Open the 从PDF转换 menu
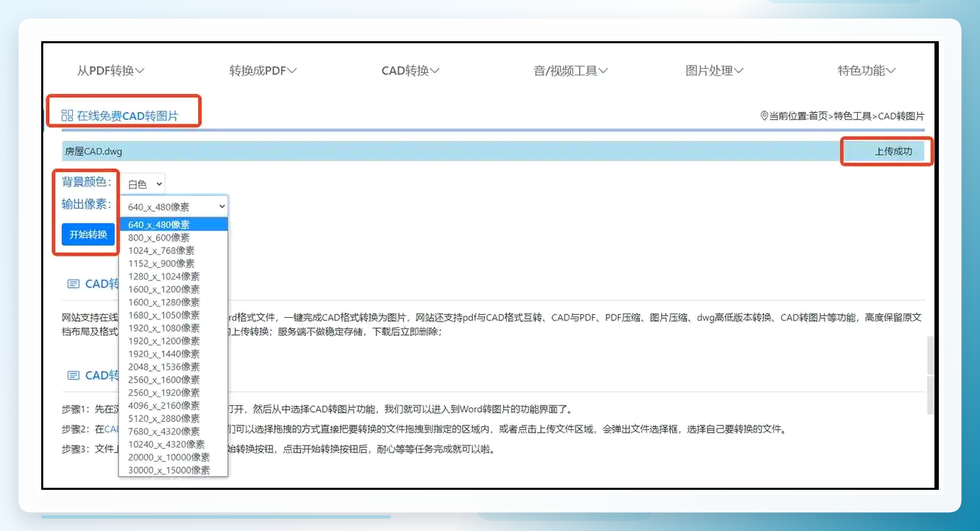This screenshot has height=531, width=980. pyautogui.click(x=111, y=71)
